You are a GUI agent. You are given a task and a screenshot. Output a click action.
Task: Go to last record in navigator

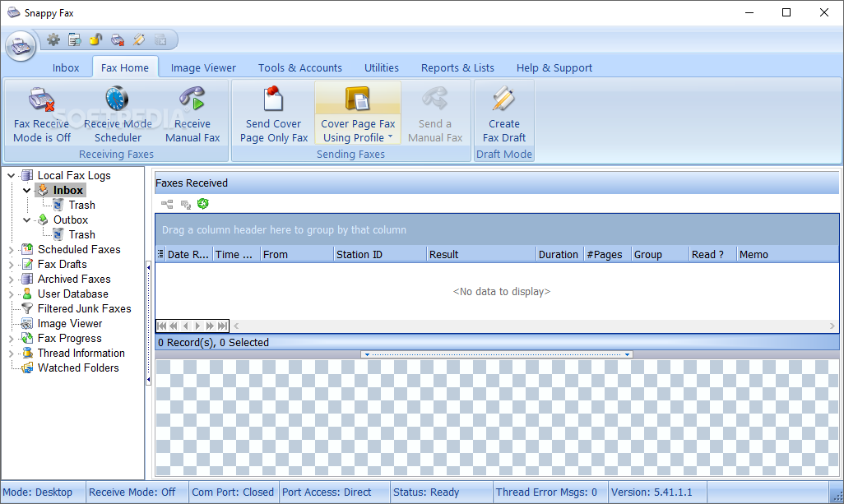point(222,326)
